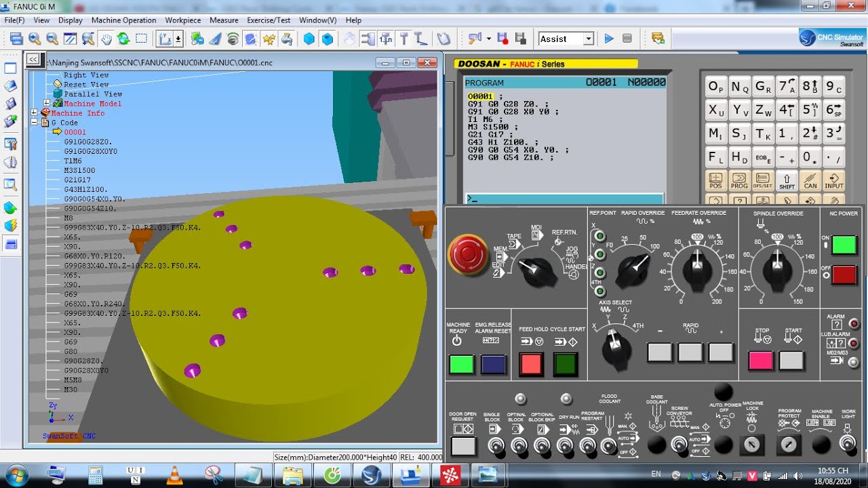Image resolution: width=868 pixels, height=488 pixels.
Task: Collapse the G Code tree node
Action: (34, 123)
